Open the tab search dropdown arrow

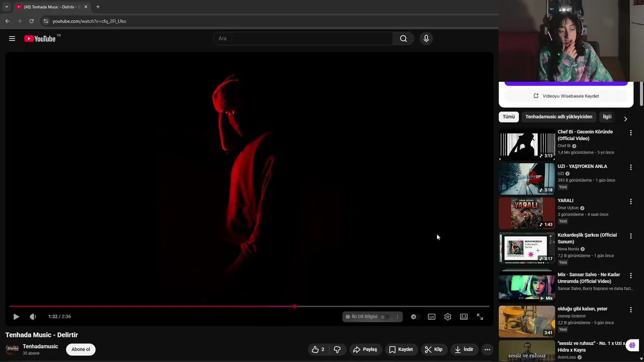[7, 7]
